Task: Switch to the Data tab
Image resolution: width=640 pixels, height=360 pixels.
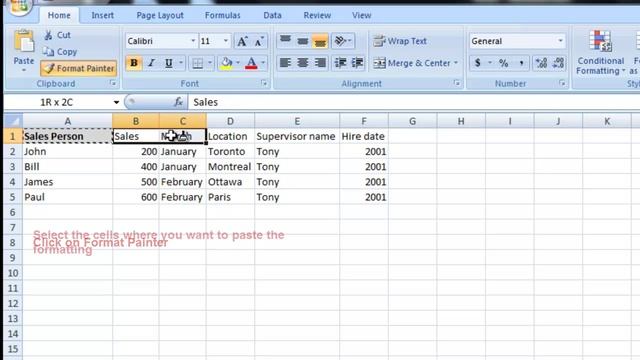Action: click(272, 16)
